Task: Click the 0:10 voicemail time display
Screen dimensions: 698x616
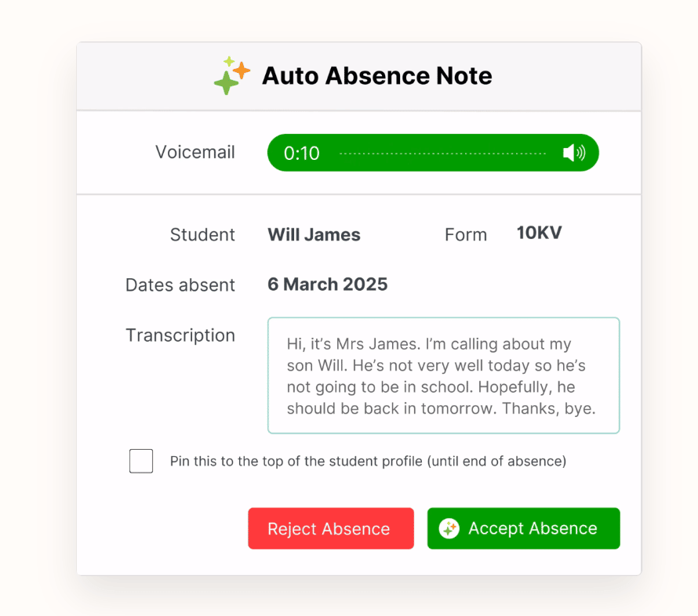Action: coord(302,153)
